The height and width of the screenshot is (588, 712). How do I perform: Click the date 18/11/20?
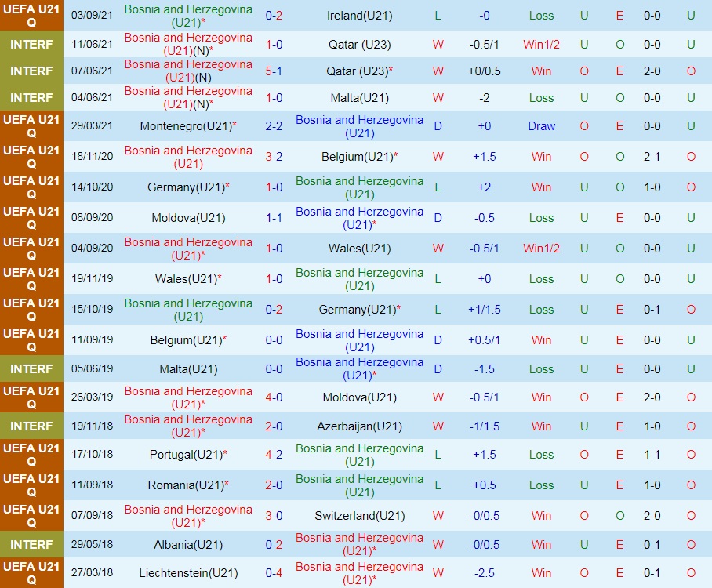pyautogui.click(x=93, y=157)
